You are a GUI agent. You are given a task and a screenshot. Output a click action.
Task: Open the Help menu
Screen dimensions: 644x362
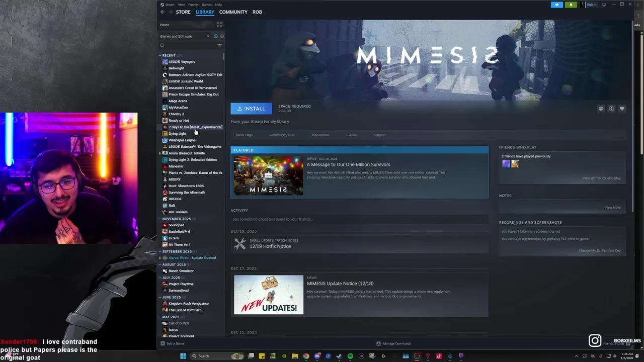pos(218,5)
